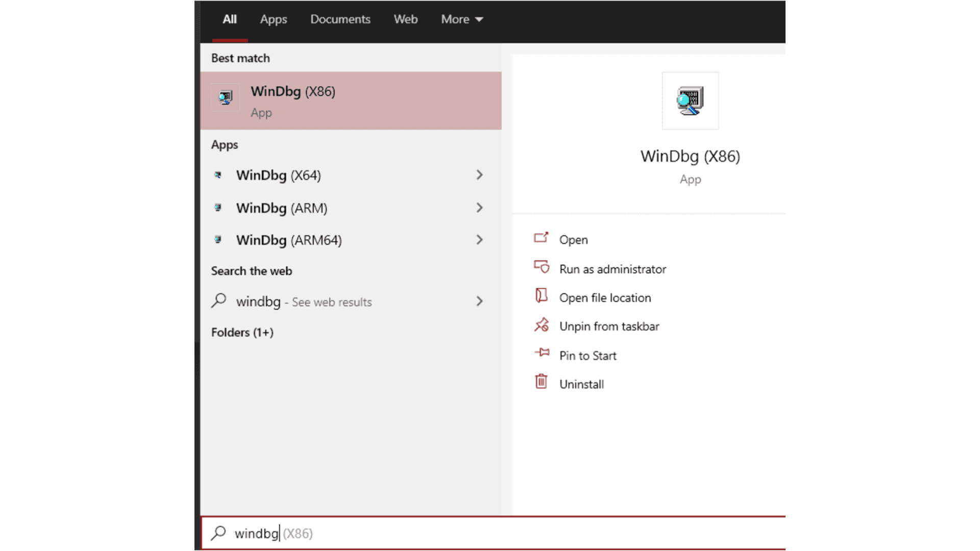Screen dimensions: 980x551
Task: Choose Open file location
Action: pos(605,297)
